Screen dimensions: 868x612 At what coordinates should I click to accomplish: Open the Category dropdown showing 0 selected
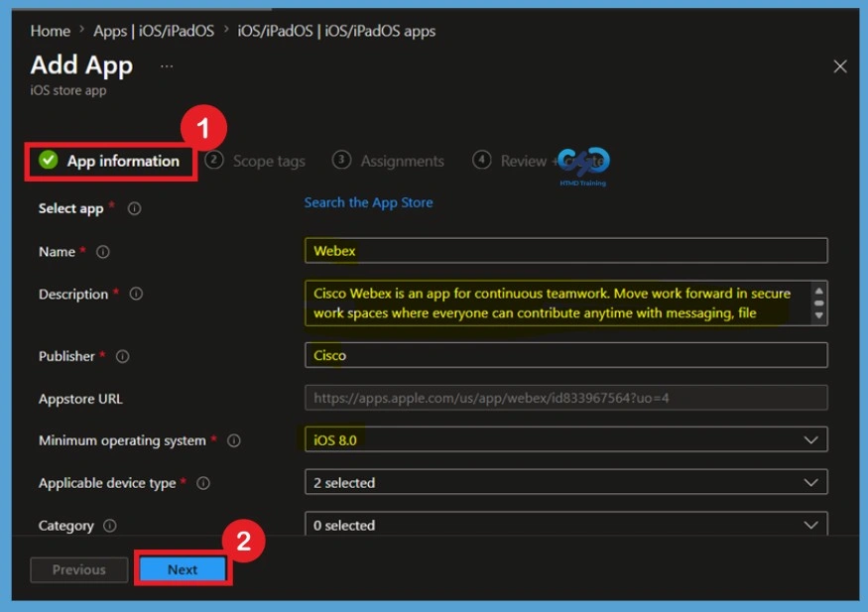[565, 524]
